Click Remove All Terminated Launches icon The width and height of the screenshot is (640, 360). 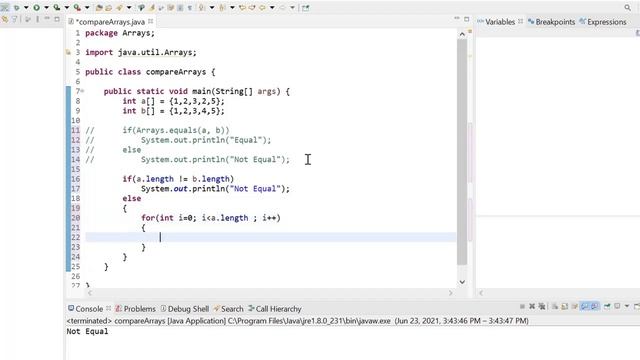pos(542,306)
